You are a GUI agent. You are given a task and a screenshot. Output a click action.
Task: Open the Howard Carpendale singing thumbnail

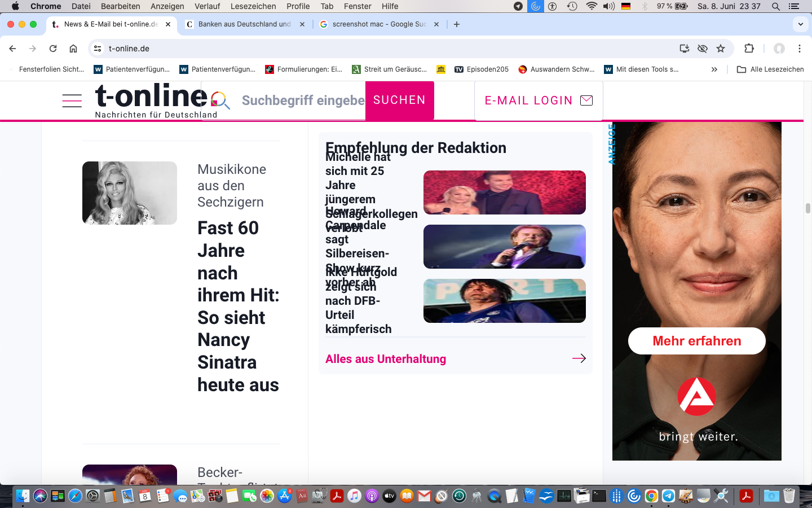[x=505, y=247]
